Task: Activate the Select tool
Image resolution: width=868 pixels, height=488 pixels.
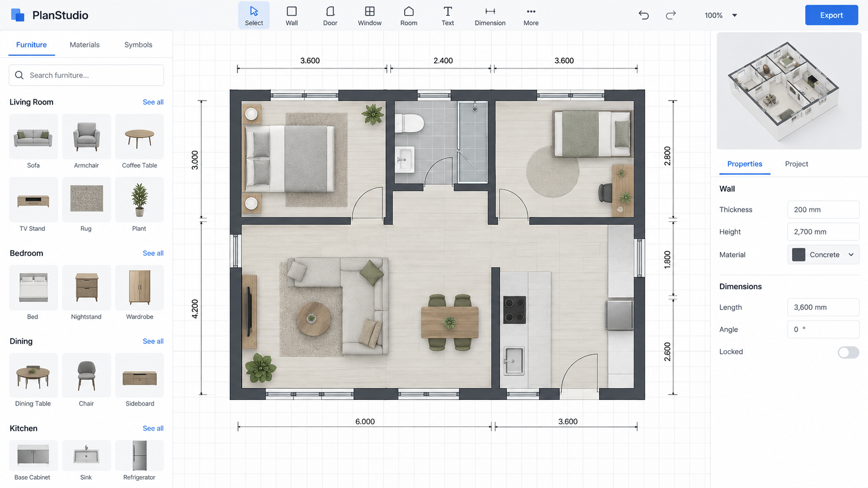Action: click(x=254, y=16)
